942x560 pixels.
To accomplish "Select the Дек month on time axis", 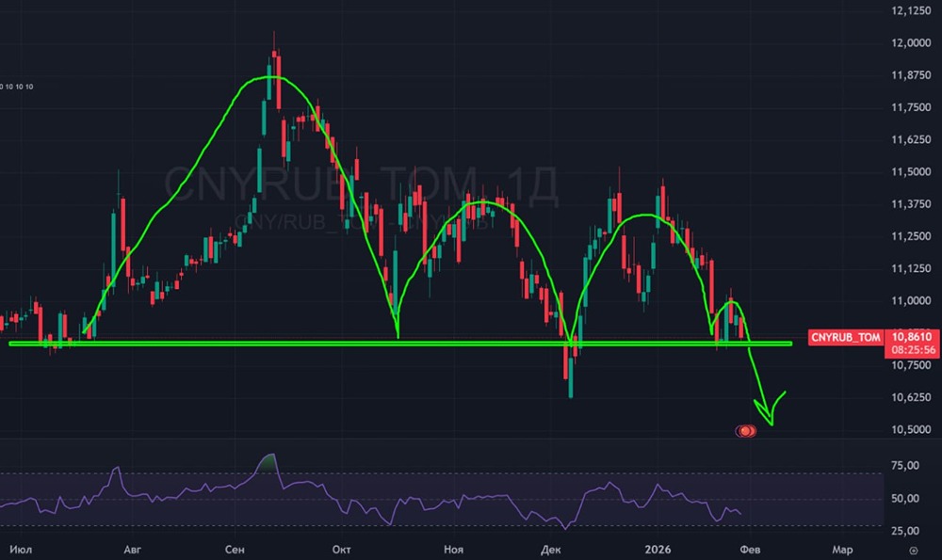I will pos(551,548).
